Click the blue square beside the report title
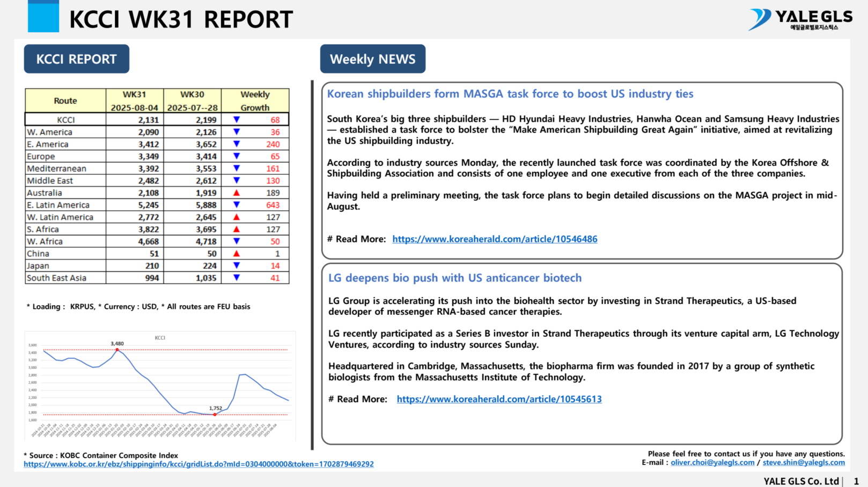 [43, 16]
